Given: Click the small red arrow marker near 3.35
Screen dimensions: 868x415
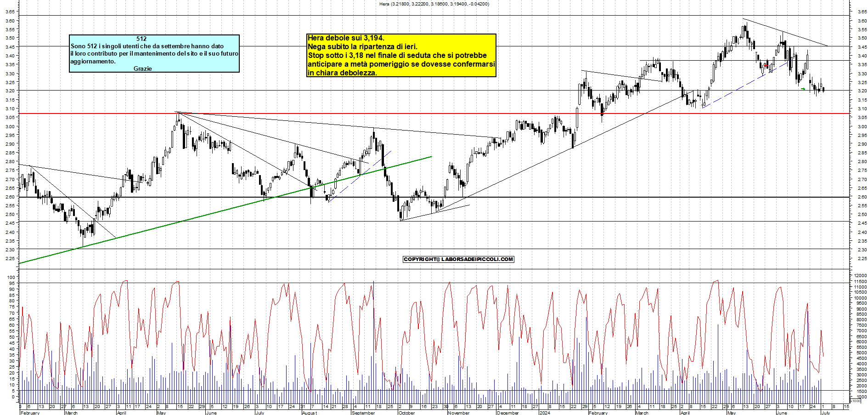Looking at the screenshot, I should pyautogui.click(x=766, y=66).
